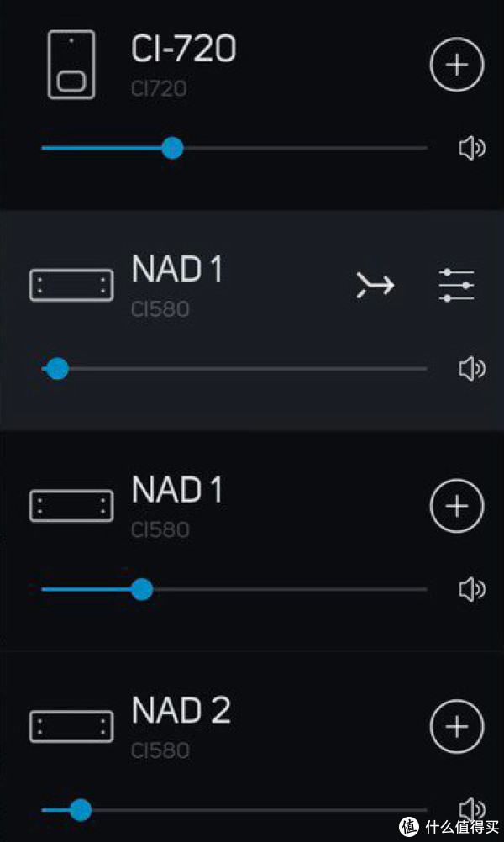Mute the CI-720 player via speaker icon
The height and width of the screenshot is (842, 504).
pyautogui.click(x=472, y=148)
